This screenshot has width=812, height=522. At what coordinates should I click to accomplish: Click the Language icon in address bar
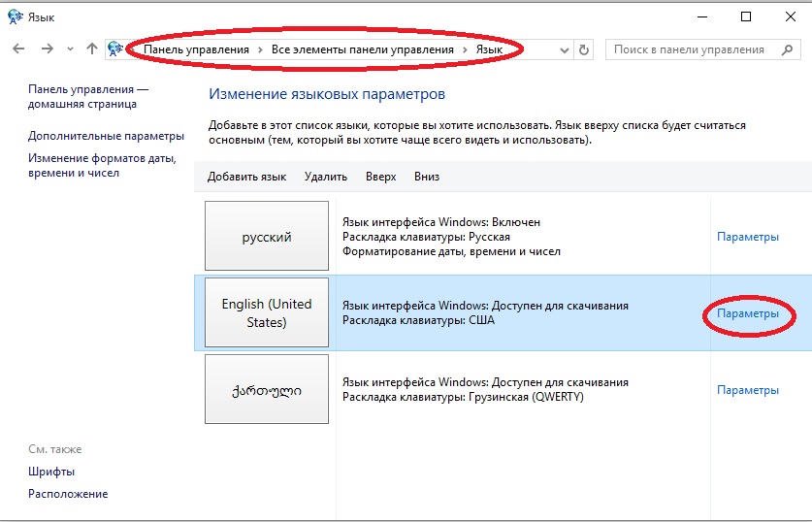click(x=115, y=49)
